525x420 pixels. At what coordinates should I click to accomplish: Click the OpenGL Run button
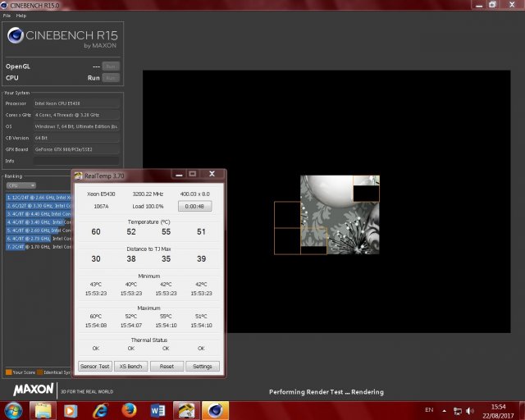point(111,66)
